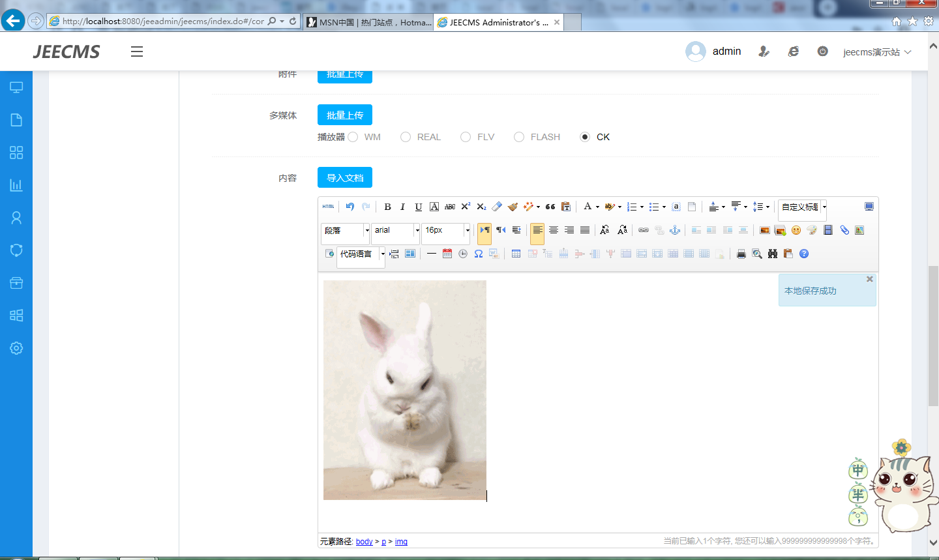Insert emoticon using smiley face icon
Screen dimensions: 939x560
click(796, 230)
